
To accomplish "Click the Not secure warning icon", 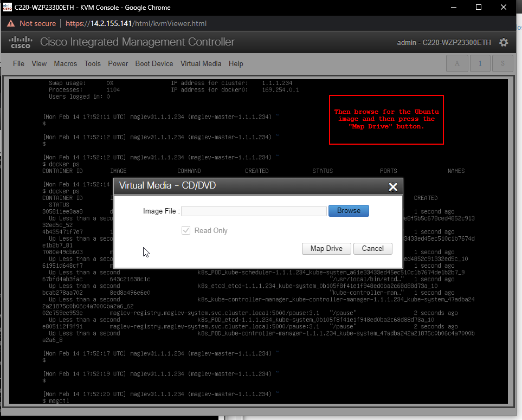I will pyautogui.click(x=11, y=23).
